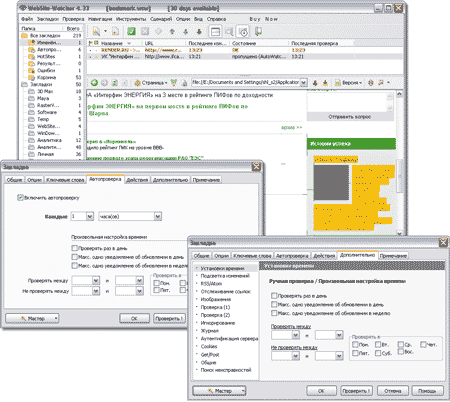The width and height of the screenshot is (450, 402).
Task: Open the часа(ов) time unit dropdown
Action: [158, 216]
